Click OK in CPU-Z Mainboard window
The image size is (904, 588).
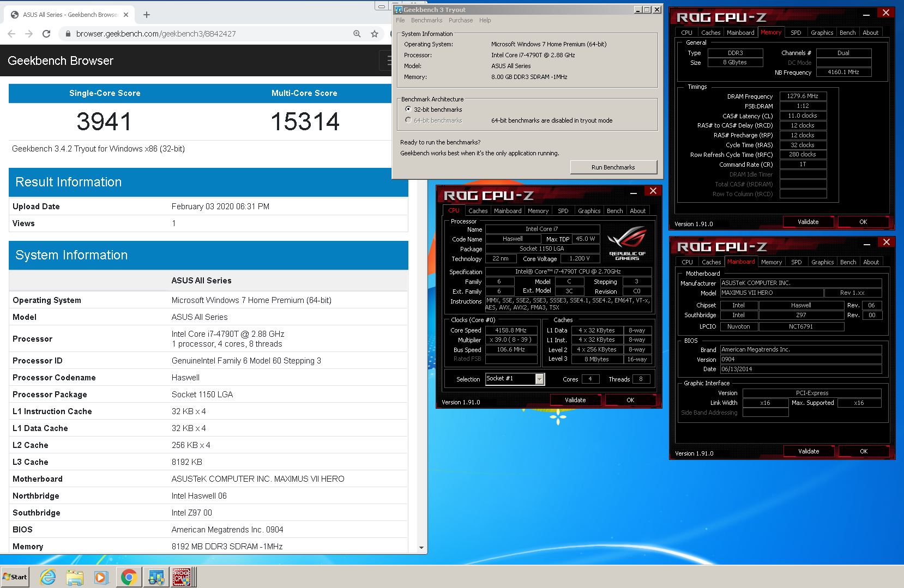point(864,451)
